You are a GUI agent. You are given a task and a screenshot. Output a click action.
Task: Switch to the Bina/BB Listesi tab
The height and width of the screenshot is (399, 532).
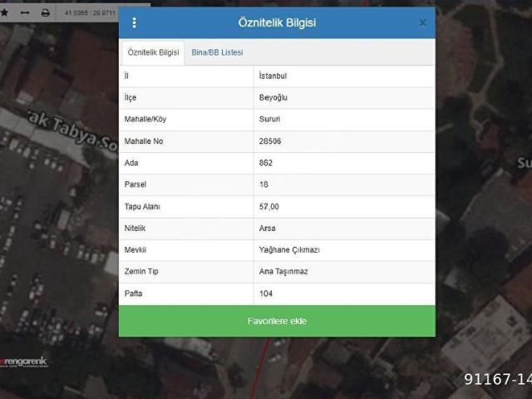point(217,52)
